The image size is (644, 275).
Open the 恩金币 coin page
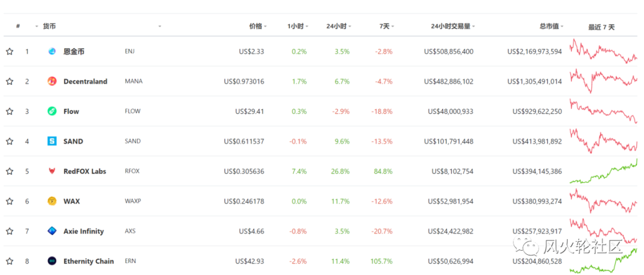pyautogui.click(x=74, y=51)
